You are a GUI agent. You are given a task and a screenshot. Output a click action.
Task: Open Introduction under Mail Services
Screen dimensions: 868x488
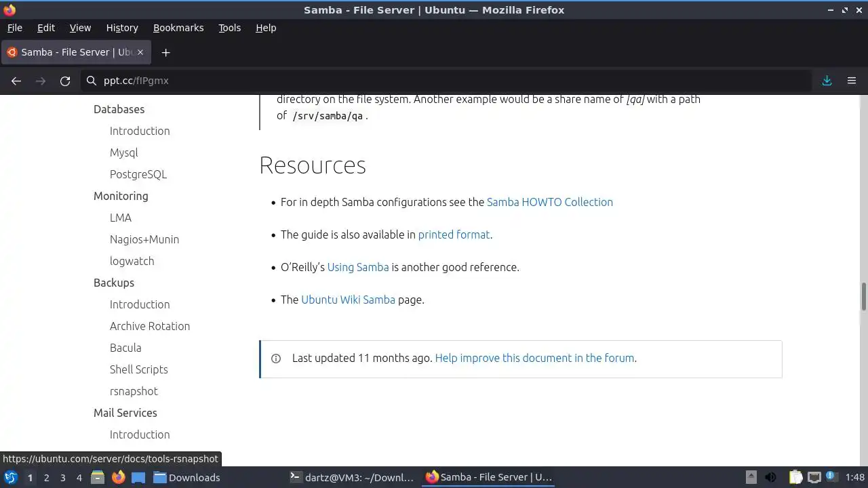140,434
